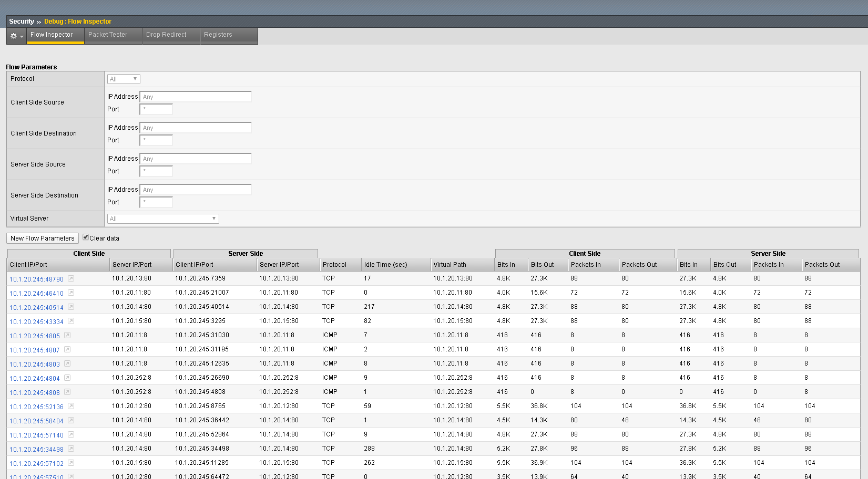868x479 pixels.
Task: Switch to the Registers tab
Action: point(229,35)
